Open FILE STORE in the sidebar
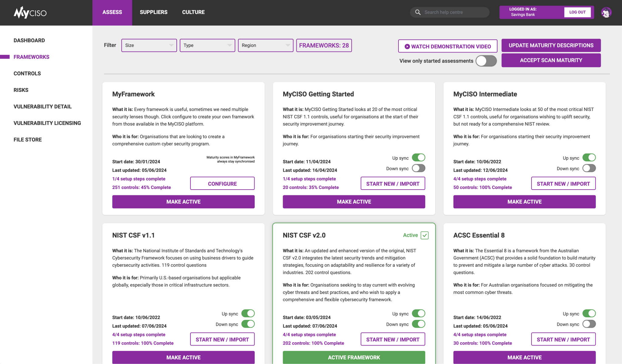This screenshot has width=622, height=364. click(28, 140)
